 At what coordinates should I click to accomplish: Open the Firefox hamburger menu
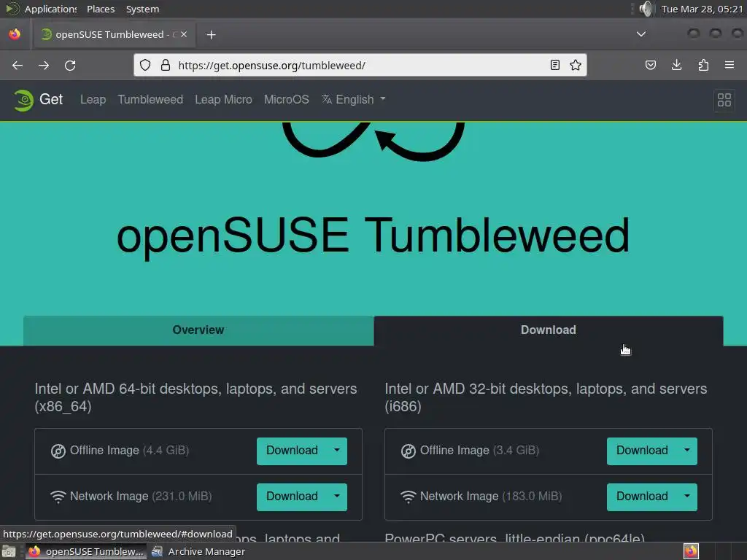click(729, 65)
